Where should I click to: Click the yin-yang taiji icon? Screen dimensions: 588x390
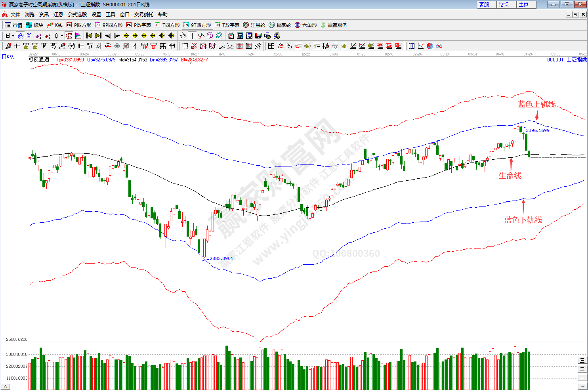pos(430,46)
